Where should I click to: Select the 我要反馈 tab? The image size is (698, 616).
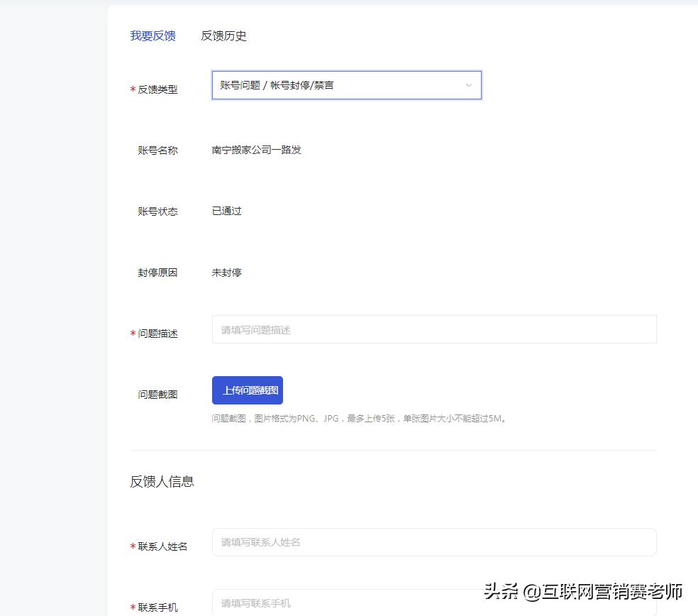click(153, 36)
